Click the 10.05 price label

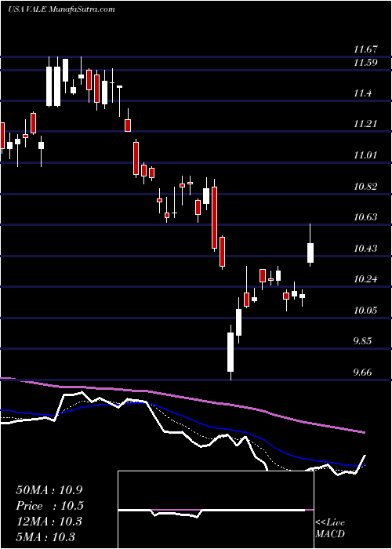[365, 311]
